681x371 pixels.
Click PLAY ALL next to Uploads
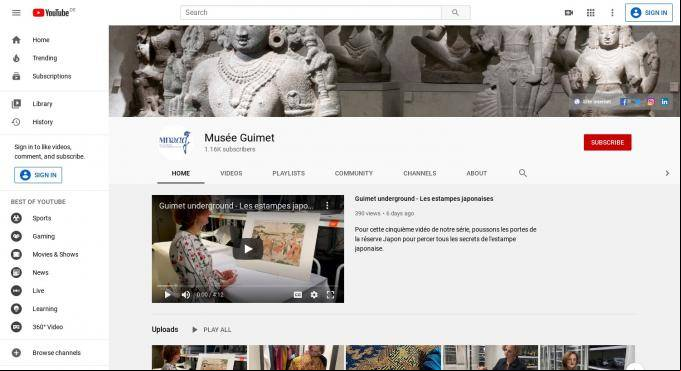point(212,330)
